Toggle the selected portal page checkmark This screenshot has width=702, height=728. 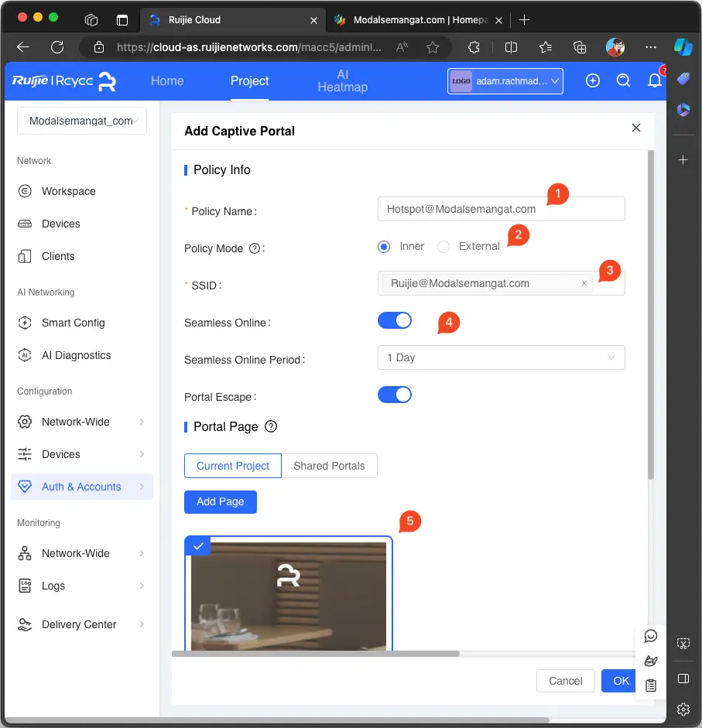pos(198,546)
